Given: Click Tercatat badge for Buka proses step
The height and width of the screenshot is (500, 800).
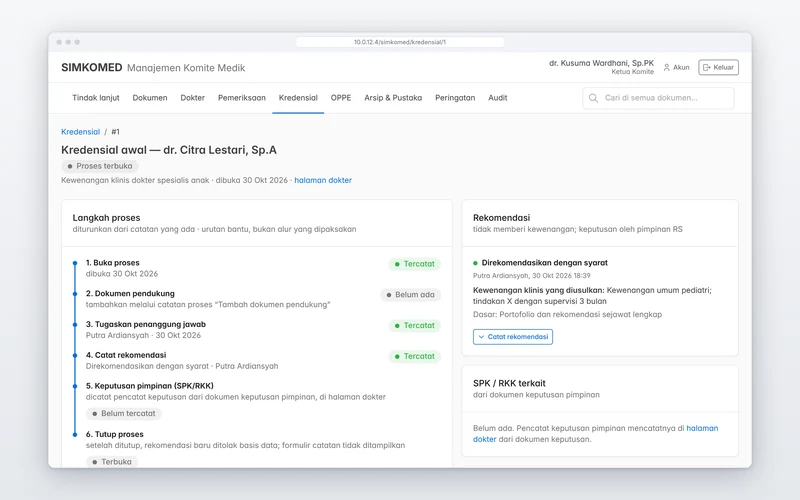Looking at the screenshot, I should pyautogui.click(x=414, y=264).
